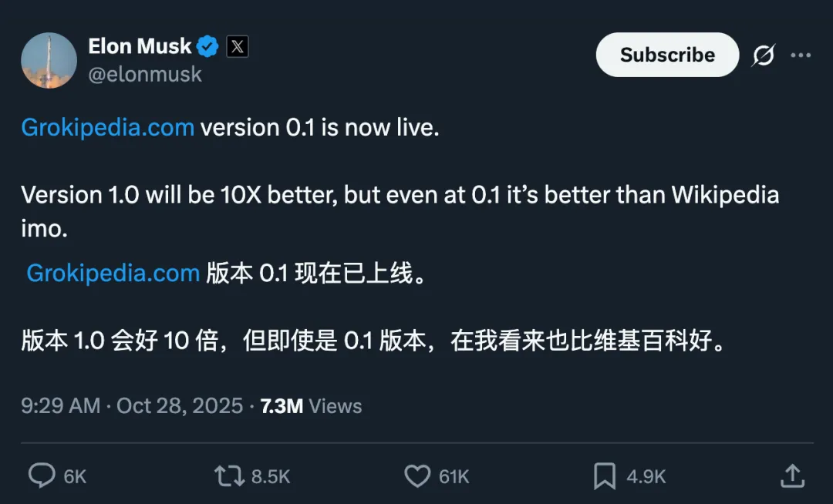Open the reply icon below the tweet
The height and width of the screenshot is (504, 833).
pos(42,476)
